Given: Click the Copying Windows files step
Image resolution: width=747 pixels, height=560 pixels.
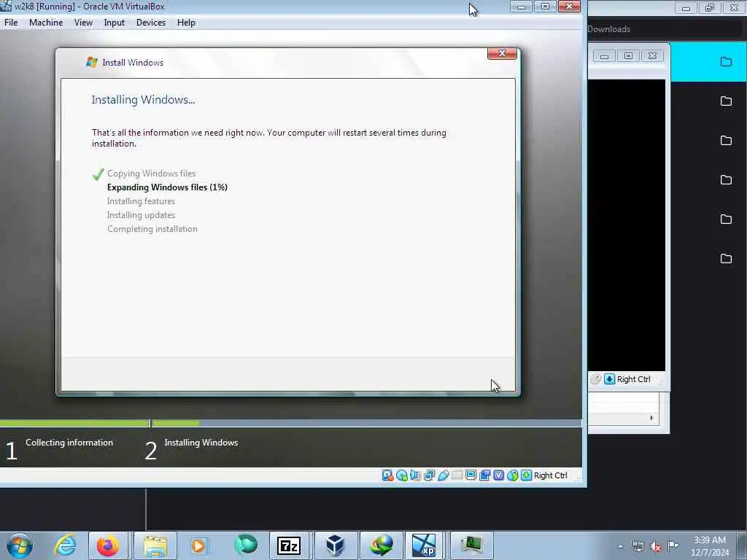Looking at the screenshot, I should [x=151, y=174].
